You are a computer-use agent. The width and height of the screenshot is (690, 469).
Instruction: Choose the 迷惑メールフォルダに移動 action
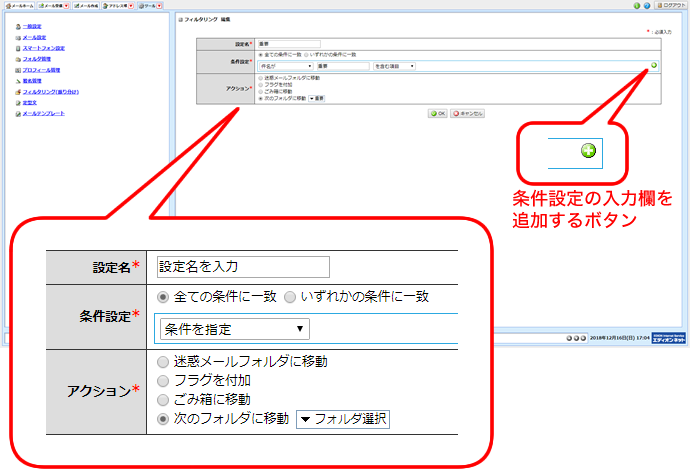(259, 77)
